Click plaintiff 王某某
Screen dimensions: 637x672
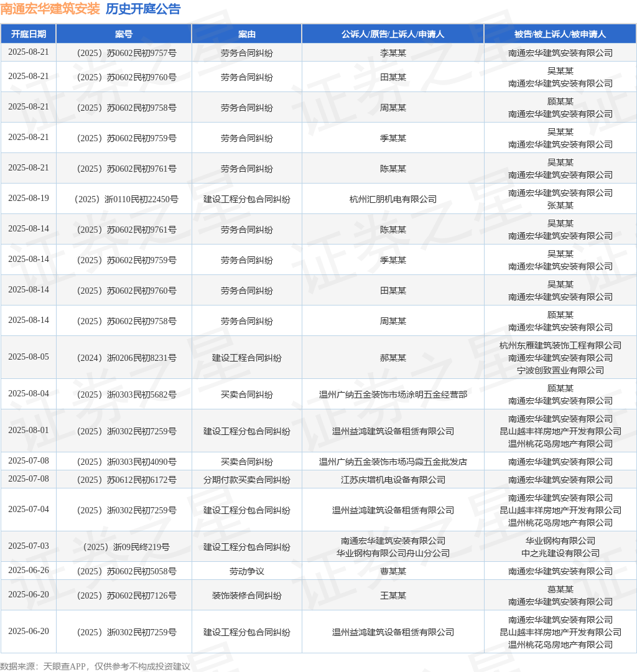coord(393,595)
